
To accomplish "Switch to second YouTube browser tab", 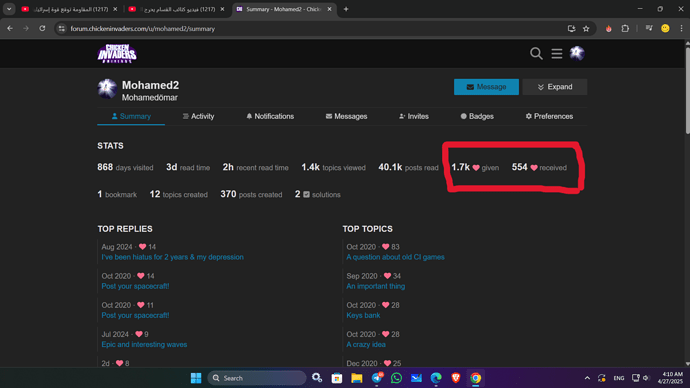I will pyautogui.click(x=177, y=9).
